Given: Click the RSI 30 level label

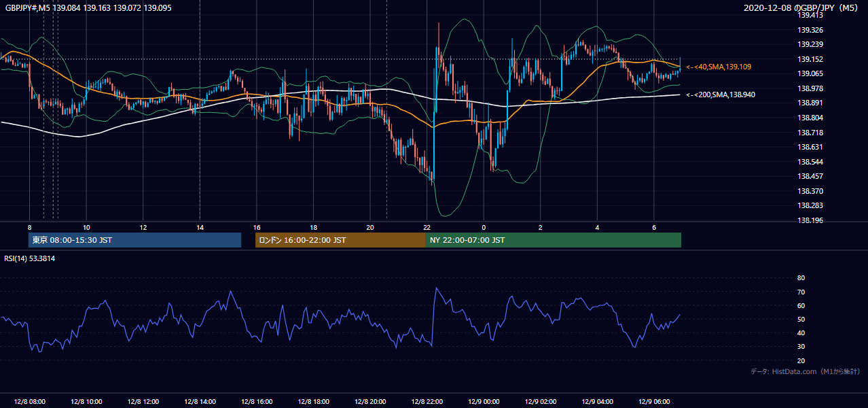Looking at the screenshot, I should (x=801, y=347).
